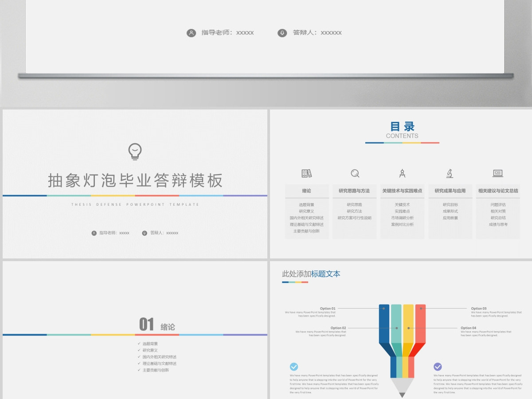Image resolution: width=532 pixels, height=399 pixels.
Task: Click 实践难点 in contents list
Action: pos(403,211)
